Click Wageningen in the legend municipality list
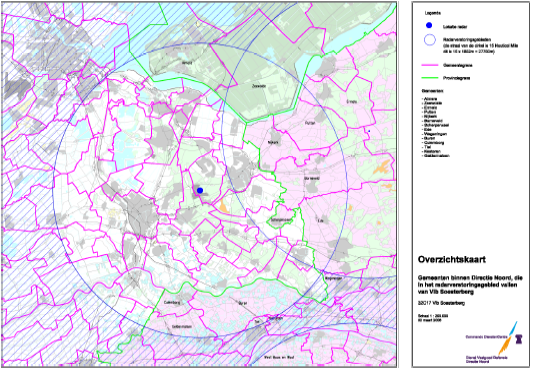Viewport: 533px width, 369px height. (435, 134)
